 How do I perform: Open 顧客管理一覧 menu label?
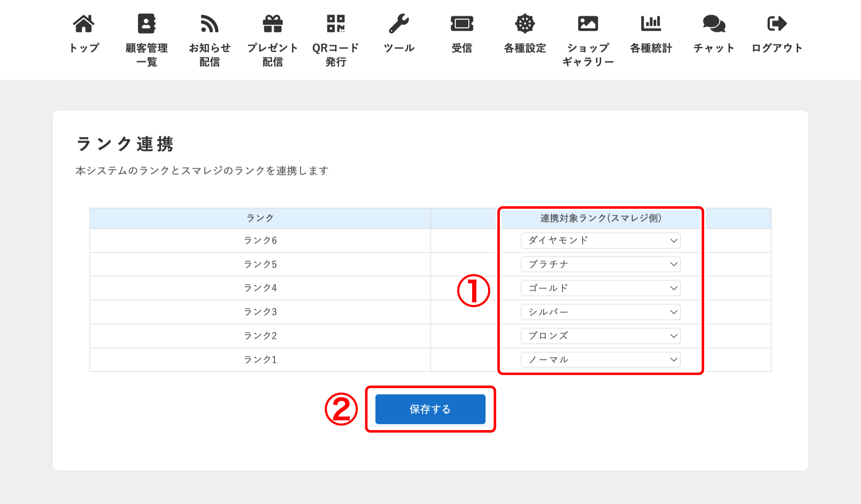click(x=147, y=55)
